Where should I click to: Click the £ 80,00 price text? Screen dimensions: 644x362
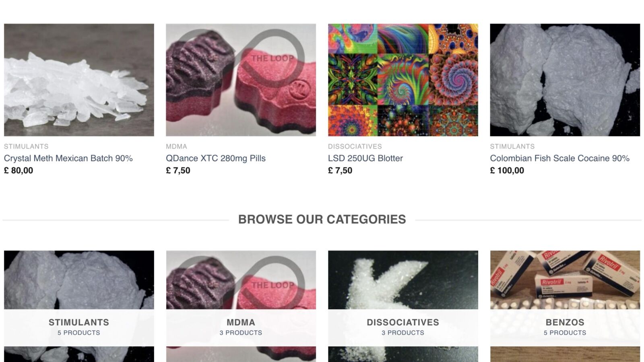(x=19, y=170)
